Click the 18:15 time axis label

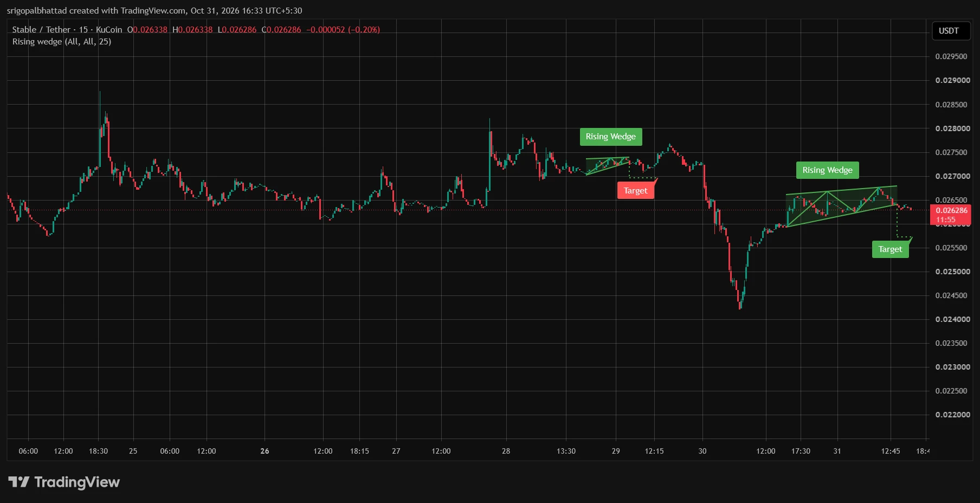[359, 451]
